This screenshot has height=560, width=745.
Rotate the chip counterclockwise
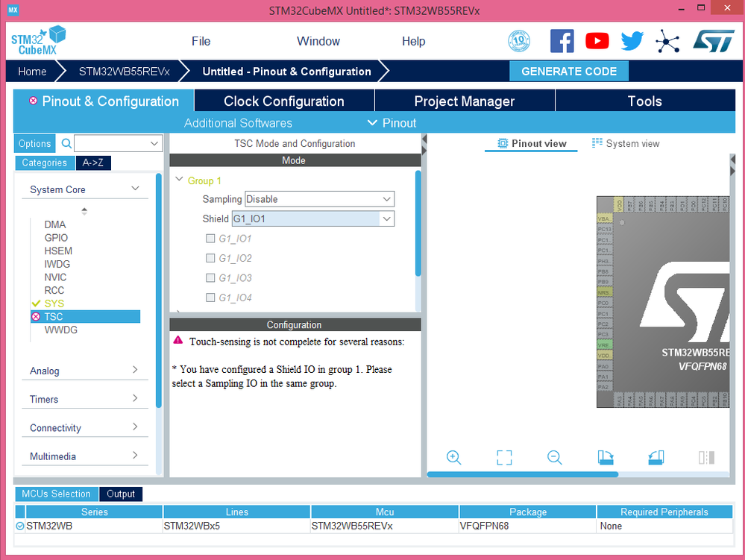[x=656, y=457]
